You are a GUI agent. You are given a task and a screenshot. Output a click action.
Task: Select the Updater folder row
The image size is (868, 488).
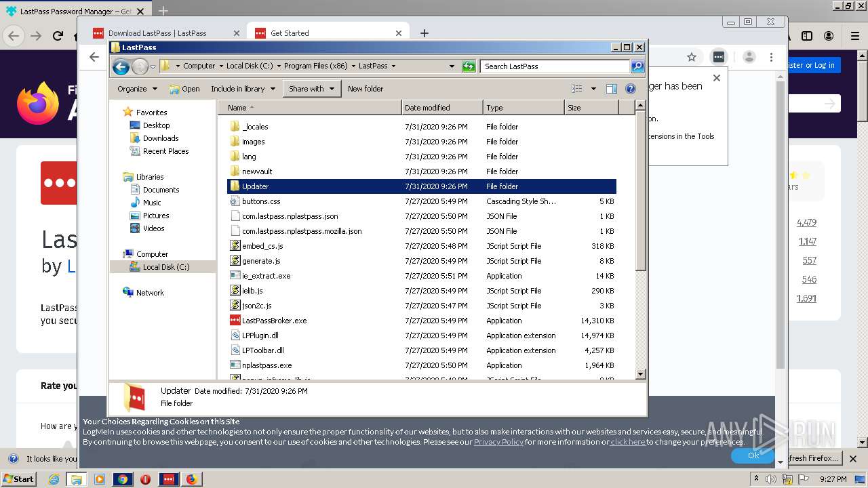pos(421,186)
